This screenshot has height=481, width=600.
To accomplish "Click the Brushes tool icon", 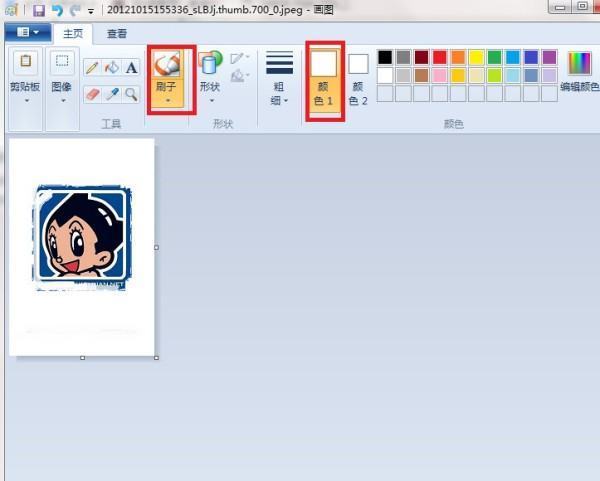I will (166, 64).
